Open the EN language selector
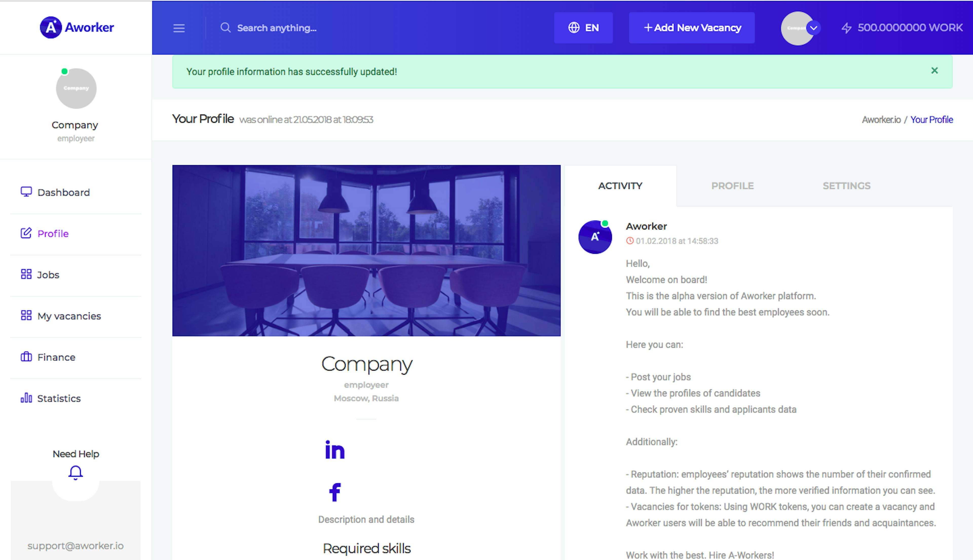 click(583, 28)
